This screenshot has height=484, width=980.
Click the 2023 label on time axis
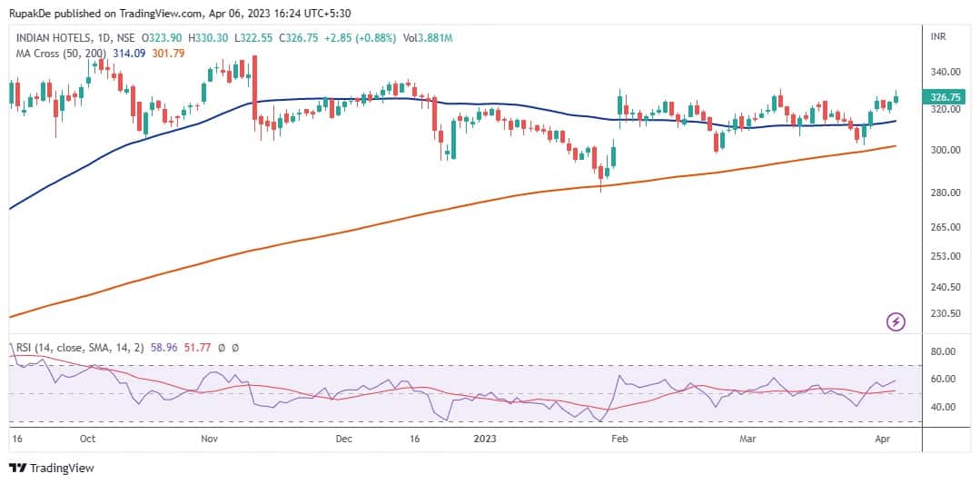pyautogui.click(x=485, y=439)
